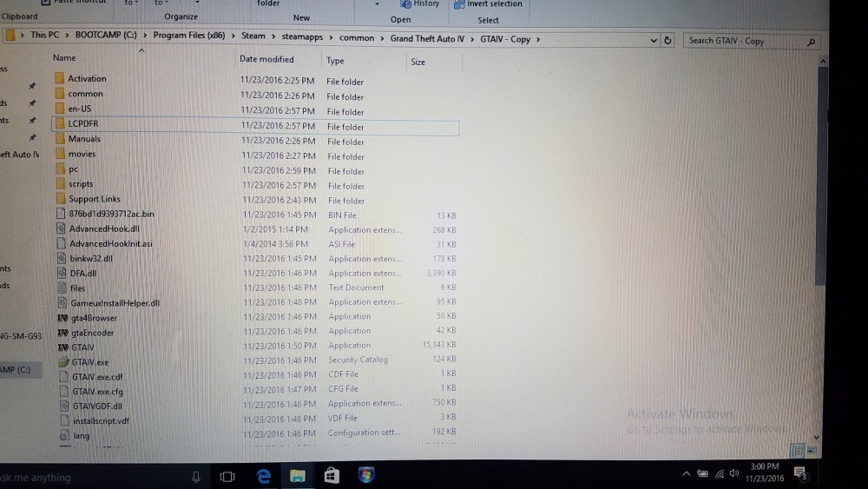This screenshot has height=489, width=868.
Task: Open Task View on the taskbar
Action: pos(227,477)
